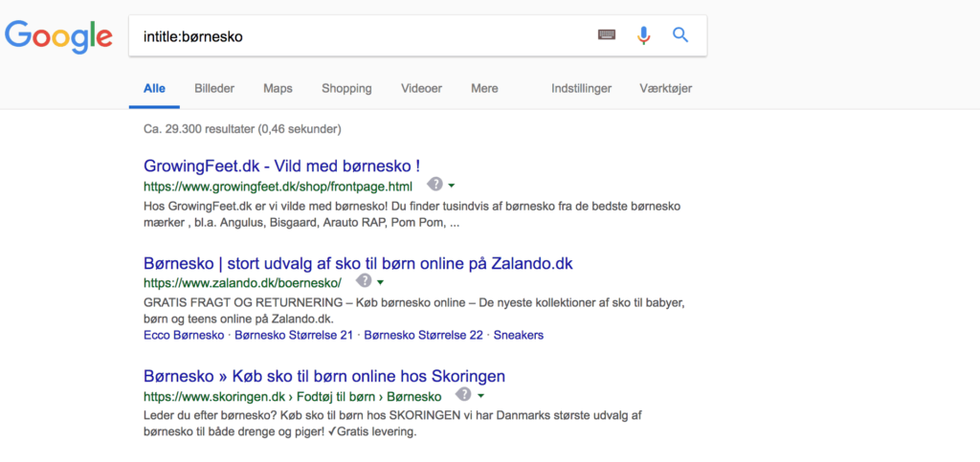Click question icon beside zalando.dk URL

click(x=364, y=281)
